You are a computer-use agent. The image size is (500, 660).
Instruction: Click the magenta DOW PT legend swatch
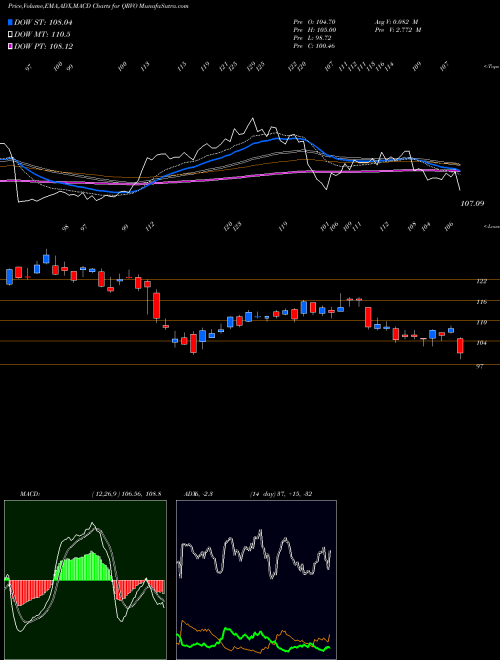click(x=10, y=46)
